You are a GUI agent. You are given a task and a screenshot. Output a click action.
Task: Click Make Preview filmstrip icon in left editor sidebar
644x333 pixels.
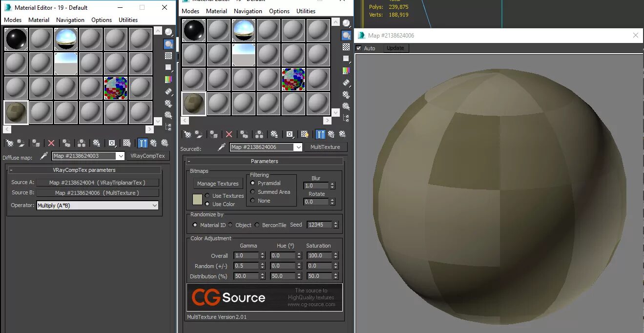click(x=168, y=91)
